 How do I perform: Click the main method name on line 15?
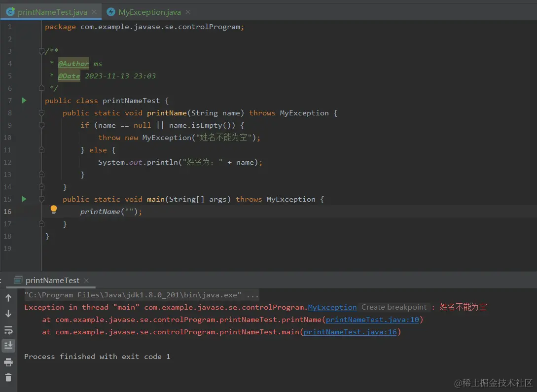click(x=156, y=199)
